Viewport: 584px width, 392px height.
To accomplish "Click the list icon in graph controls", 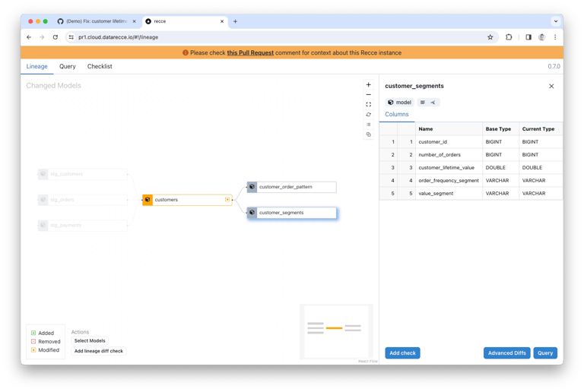I will pos(368,125).
